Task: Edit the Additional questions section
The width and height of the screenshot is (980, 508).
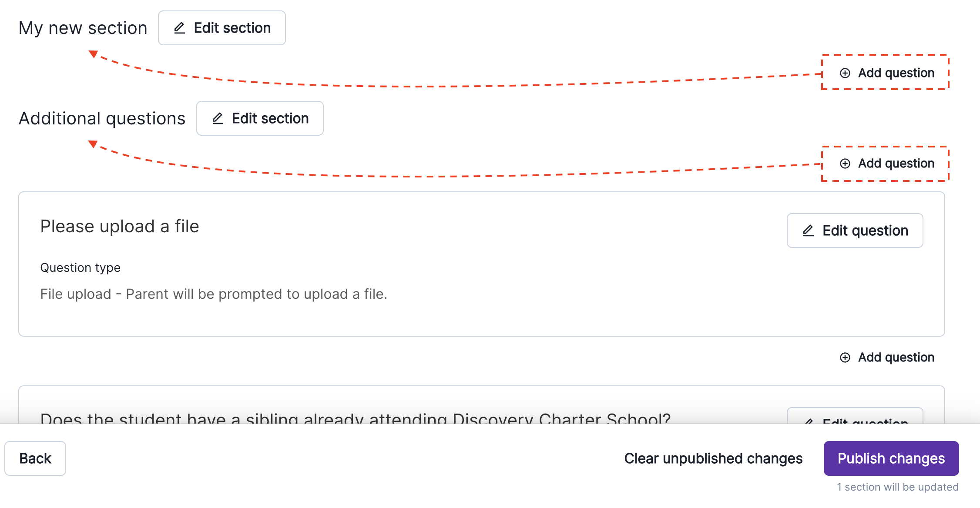Action: click(x=260, y=118)
